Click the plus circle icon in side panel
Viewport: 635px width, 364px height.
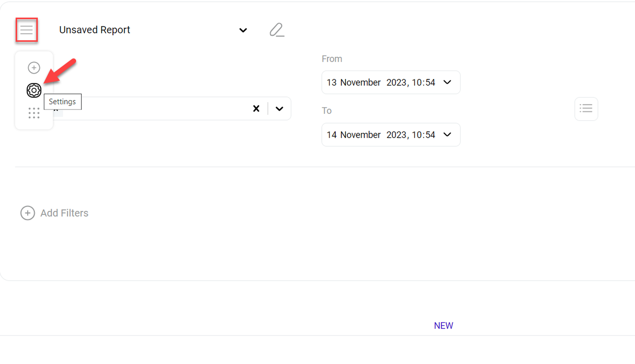[x=34, y=68]
